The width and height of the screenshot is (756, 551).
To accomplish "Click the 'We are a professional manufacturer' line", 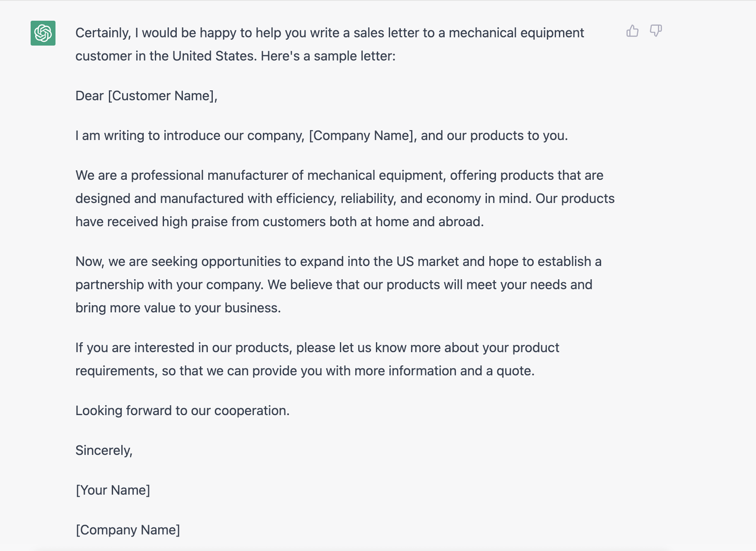I will [x=339, y=175].
